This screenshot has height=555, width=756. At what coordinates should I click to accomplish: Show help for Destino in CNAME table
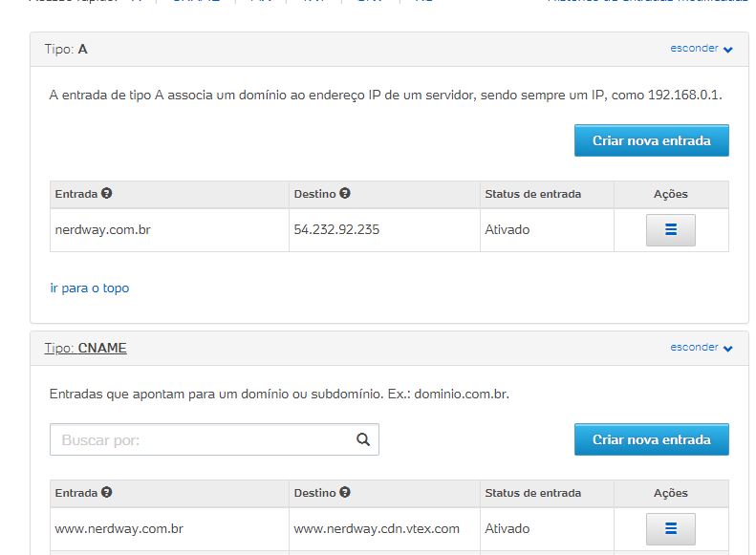pyautogui.click(x=345, y=492)
